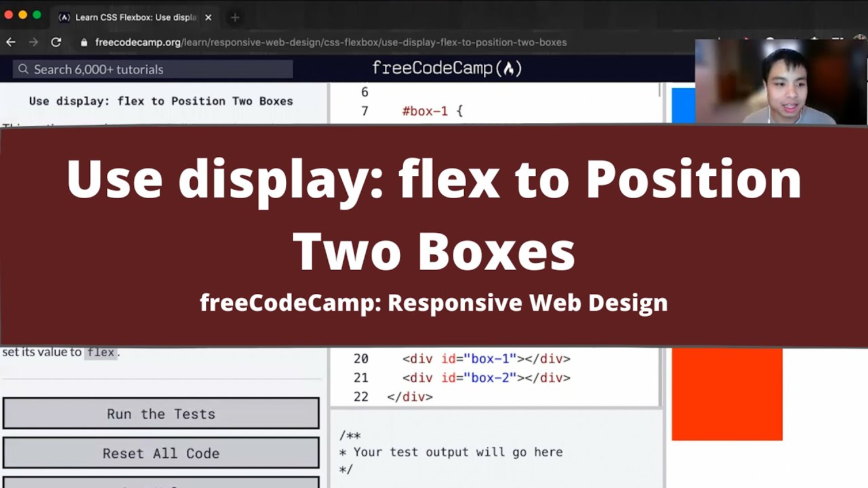Focus the Search 6,000+ tutorials field
Image resolution: width=868 pixels, height=488 pixels.
point(153,69)
